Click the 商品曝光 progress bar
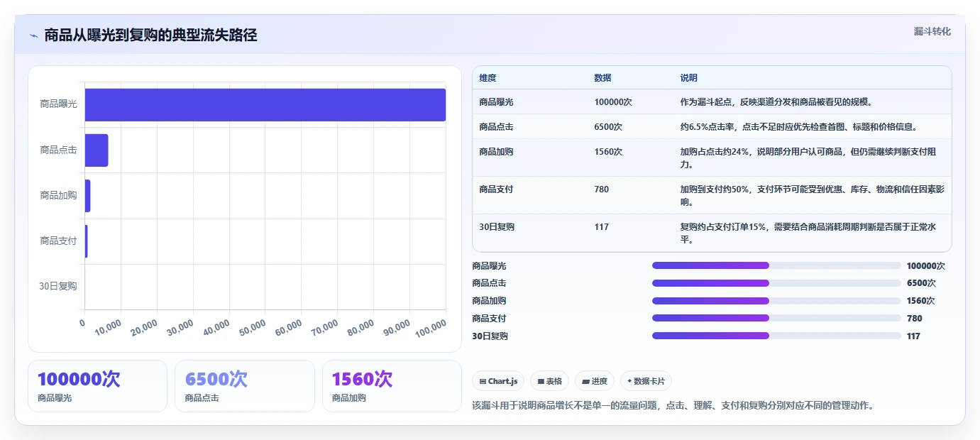980x440 pixels. pyautogui.click(x=776, y=265)
